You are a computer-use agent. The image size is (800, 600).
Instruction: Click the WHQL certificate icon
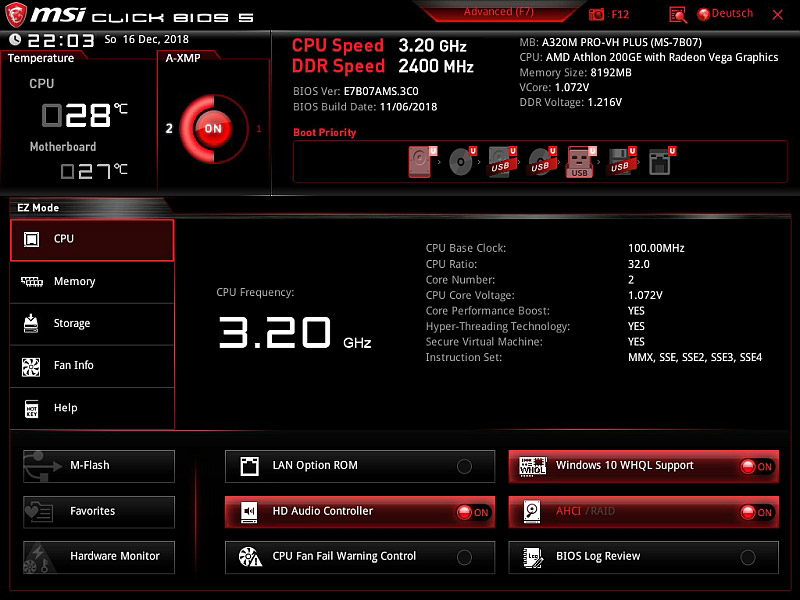pos(532,466)
